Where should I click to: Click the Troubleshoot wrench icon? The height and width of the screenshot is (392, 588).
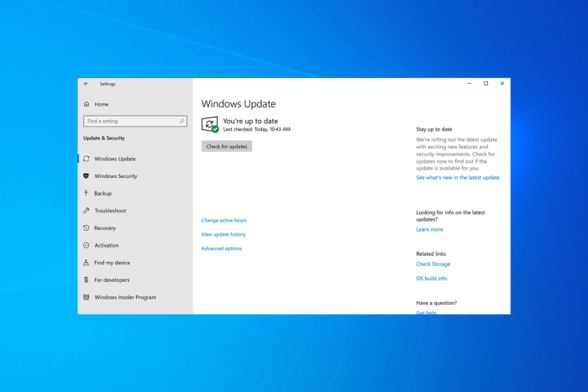pos(87,210)
